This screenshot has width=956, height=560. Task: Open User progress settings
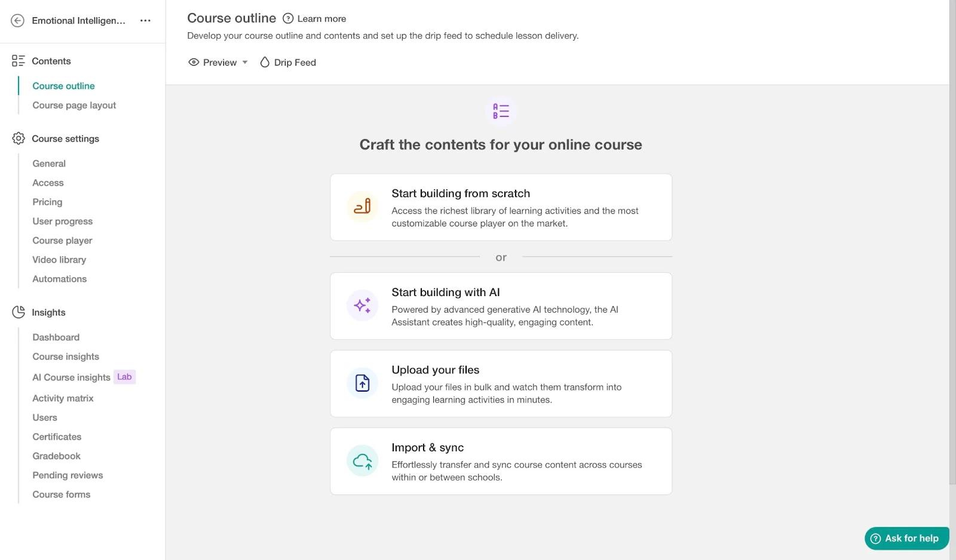[x=63, y=221]
